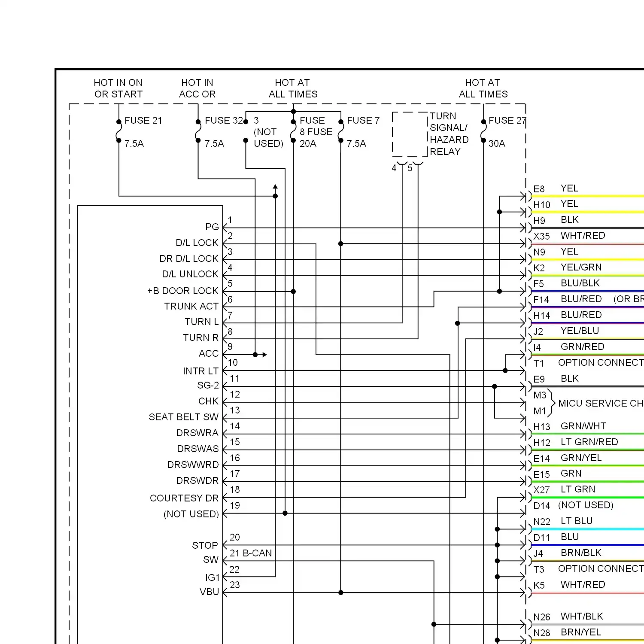This screenshot has width=644, height=644.
Task: Click the DRSWRA pin label
Action: (x=197, y=433)
